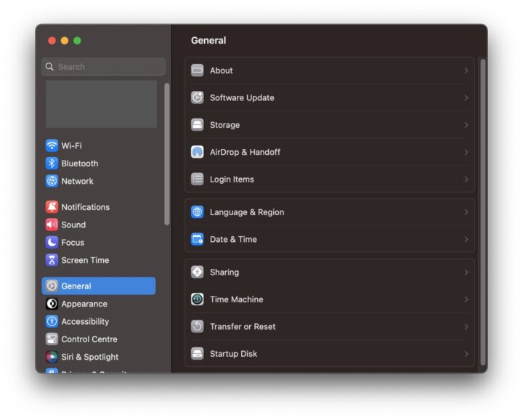Click the Focus label in sidebar
The image size is (523, 420).
[73, 243]
